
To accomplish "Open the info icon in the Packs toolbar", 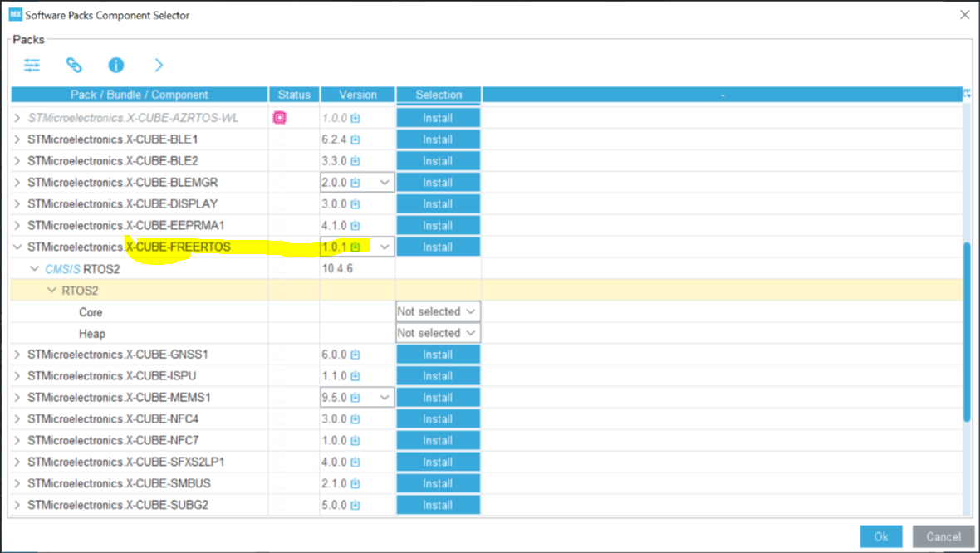I will pos(116,65).
